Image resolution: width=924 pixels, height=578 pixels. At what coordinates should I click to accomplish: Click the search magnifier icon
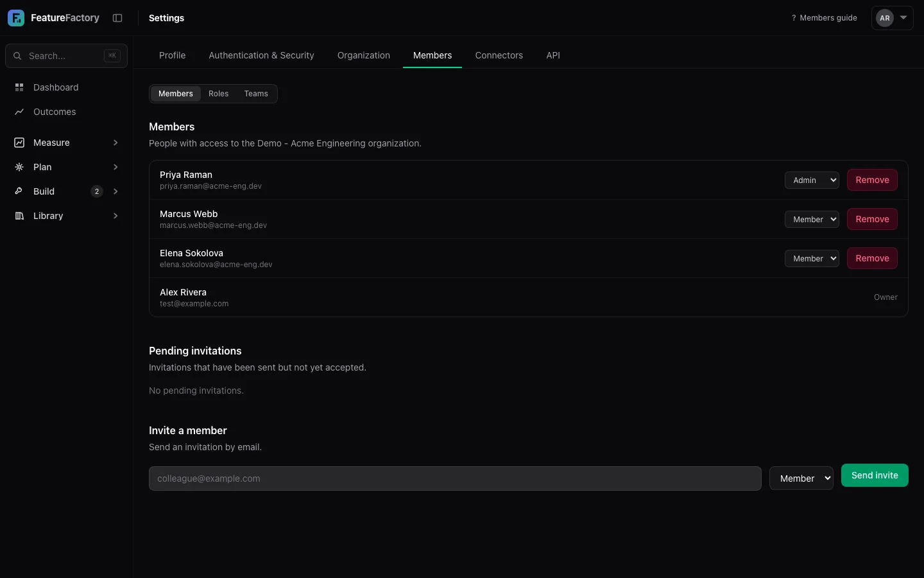(x=17, y=56)
